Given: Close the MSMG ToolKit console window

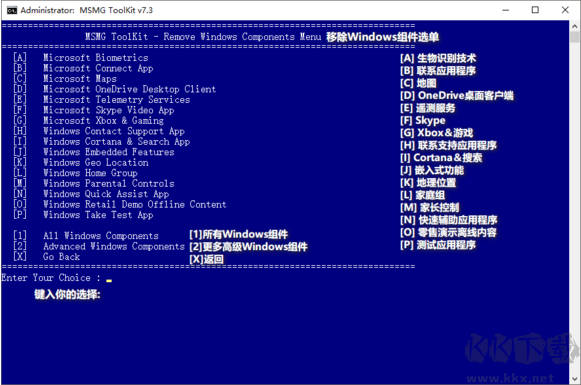Looking at the screenshot, I should pos(565,10).
